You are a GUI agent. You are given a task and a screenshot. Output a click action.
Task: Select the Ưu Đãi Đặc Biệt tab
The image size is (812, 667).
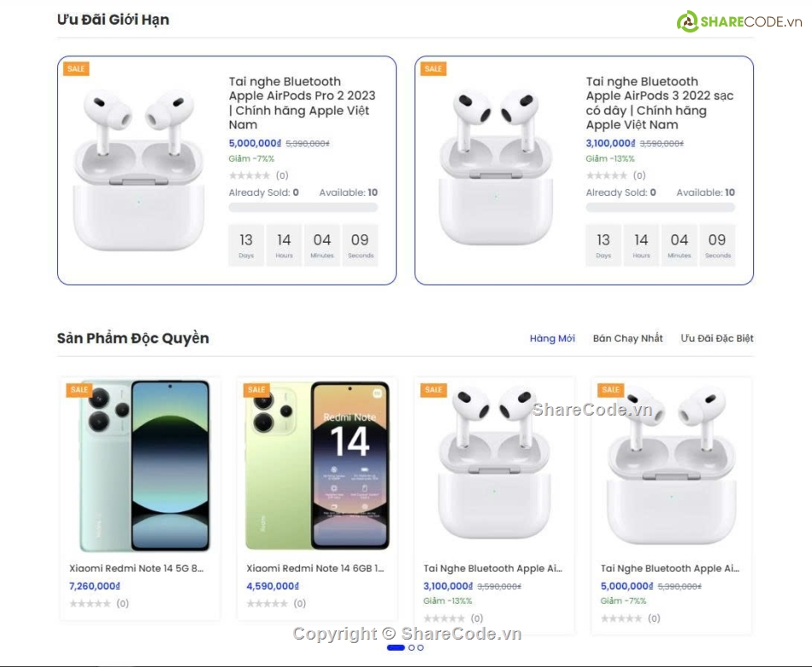717,339
